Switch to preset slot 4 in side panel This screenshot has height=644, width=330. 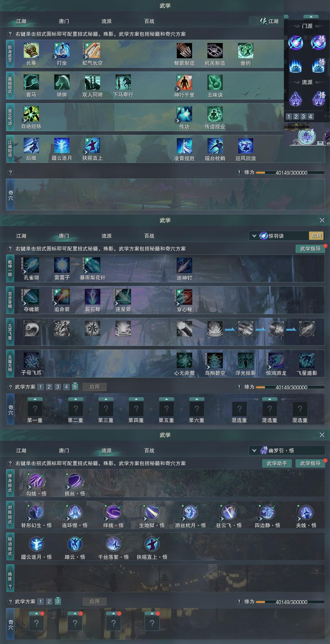tap(310, 116)
